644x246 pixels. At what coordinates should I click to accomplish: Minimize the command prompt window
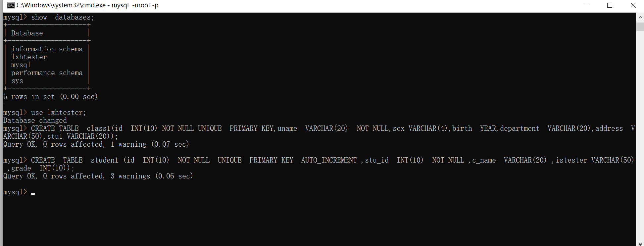587,5
